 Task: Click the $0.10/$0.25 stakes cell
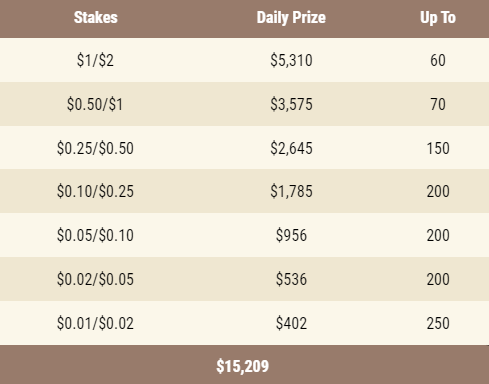click(x=95, y=191)
